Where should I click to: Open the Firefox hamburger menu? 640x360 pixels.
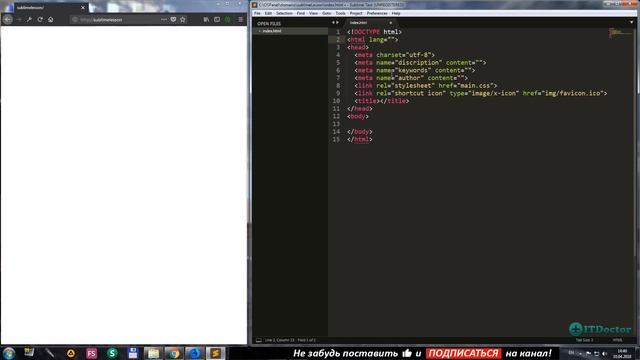[240, 19]
